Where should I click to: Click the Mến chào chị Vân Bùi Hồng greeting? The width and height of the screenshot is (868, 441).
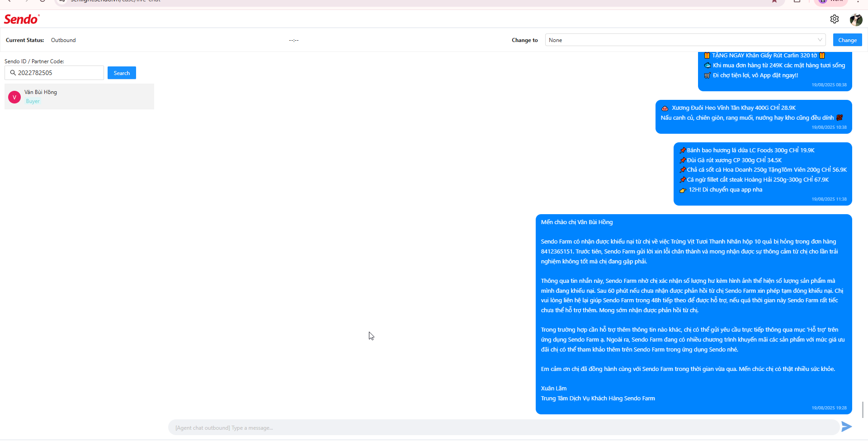(x=577, y=222)
